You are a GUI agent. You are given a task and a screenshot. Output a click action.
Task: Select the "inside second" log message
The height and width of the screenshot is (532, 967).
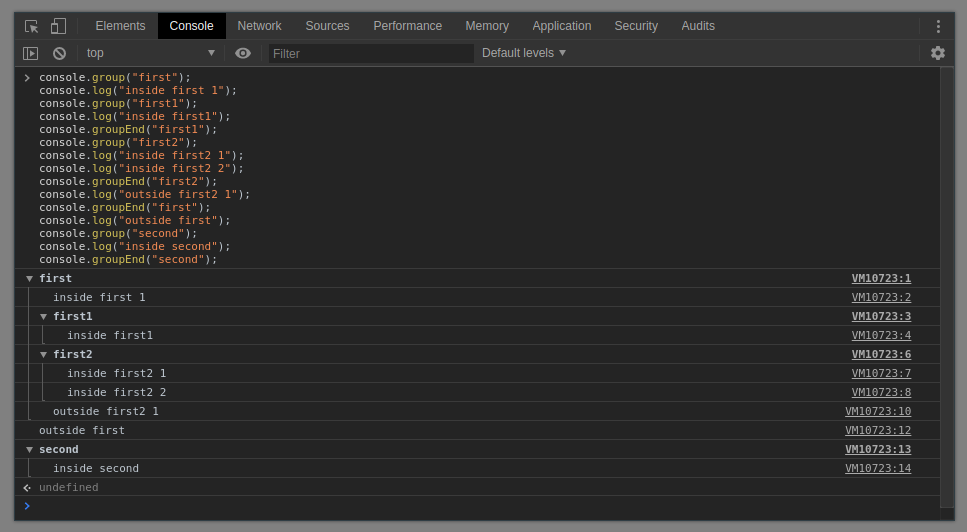tap(96, 469)
